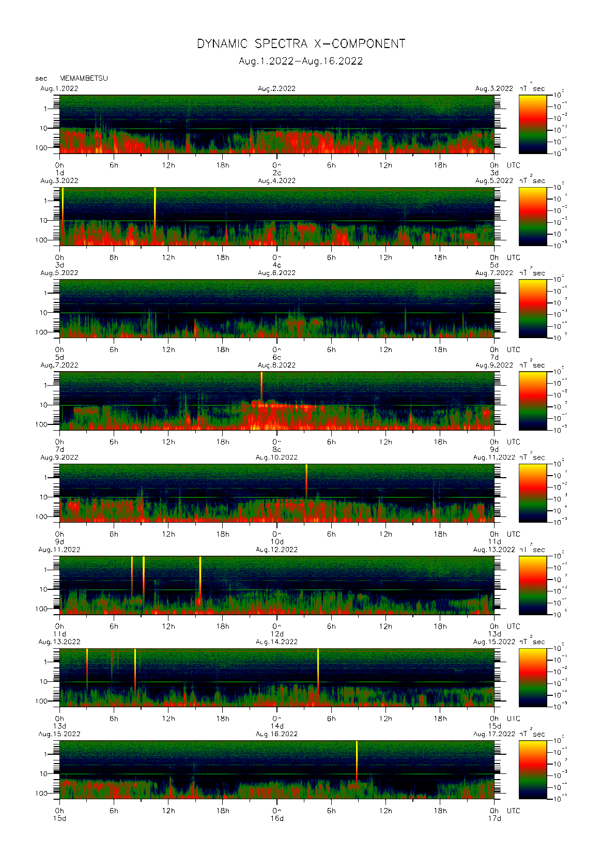Open the Aug.15–Aug.17 spectrogram panel

point(277,770)
